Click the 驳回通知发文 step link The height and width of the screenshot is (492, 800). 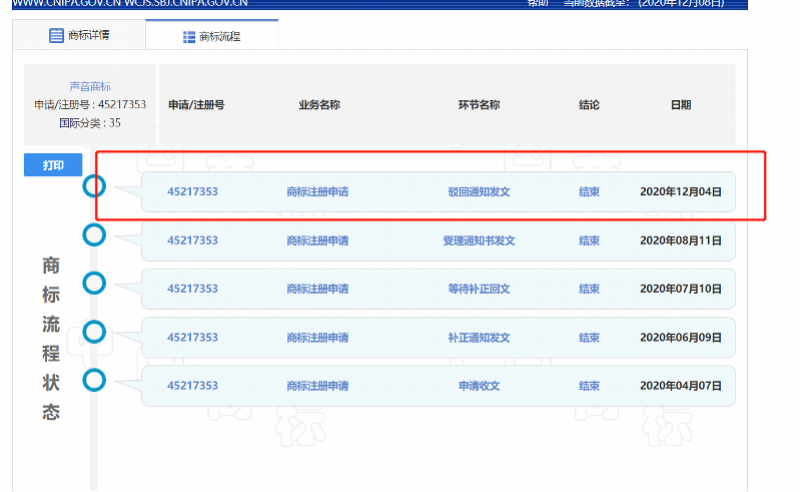point(478,192)
